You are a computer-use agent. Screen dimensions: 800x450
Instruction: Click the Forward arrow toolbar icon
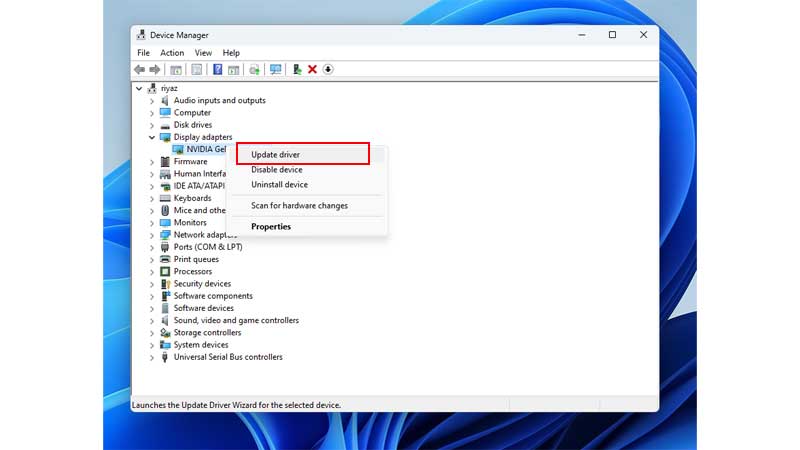point(155,69)
